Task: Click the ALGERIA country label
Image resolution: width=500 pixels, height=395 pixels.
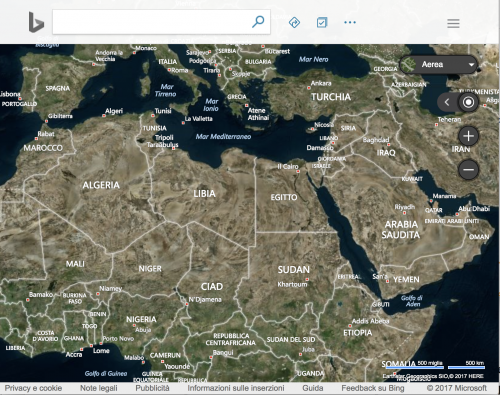Action: coord(101,185)
